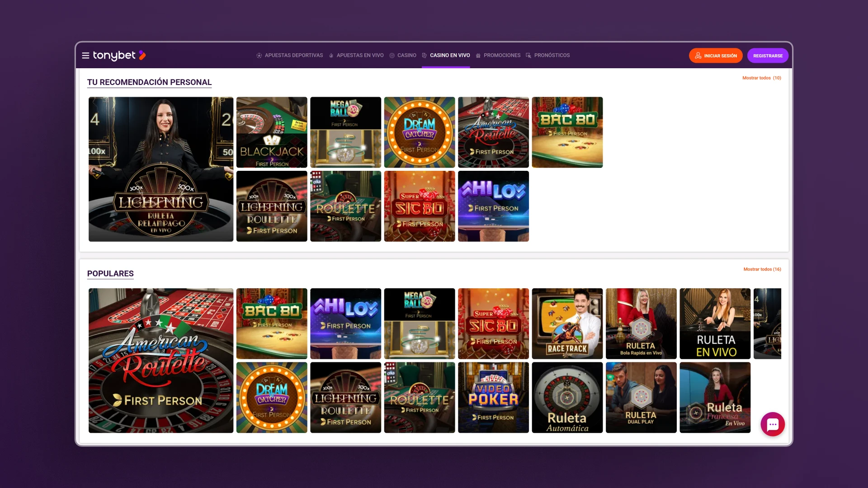Image resolution: width=868 pixels, height=488 pixels.
Task: Open Super Sic Bo First Person in Populares
Action: (x=493, y=324)
